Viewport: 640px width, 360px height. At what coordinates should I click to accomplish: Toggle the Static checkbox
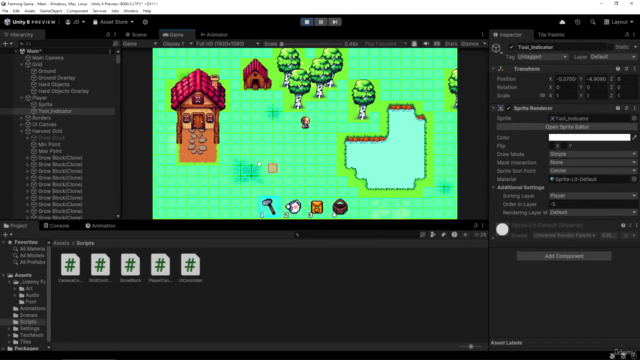[610, 47]
